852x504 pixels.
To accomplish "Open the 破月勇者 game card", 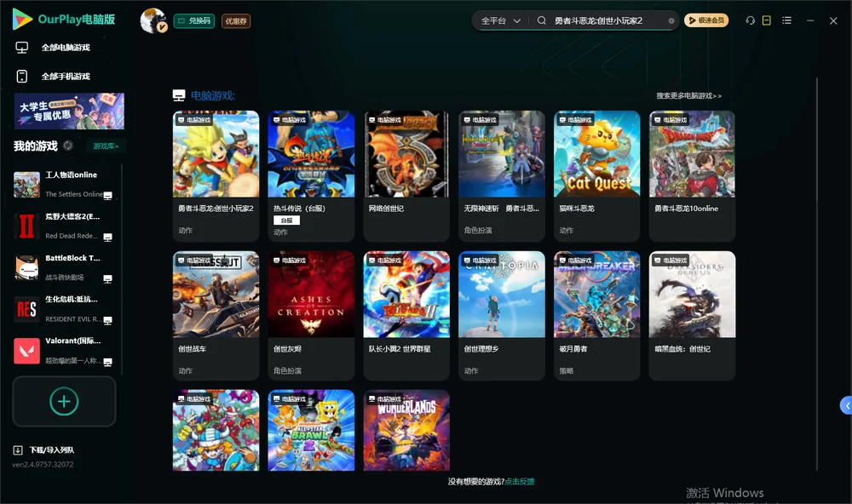I will coord(596,316).
